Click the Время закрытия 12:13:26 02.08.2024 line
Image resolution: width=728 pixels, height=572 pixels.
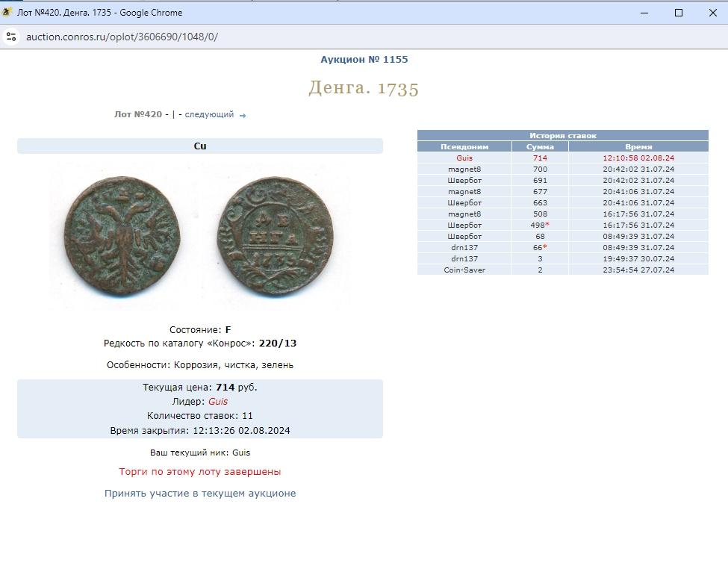point(200,431)
